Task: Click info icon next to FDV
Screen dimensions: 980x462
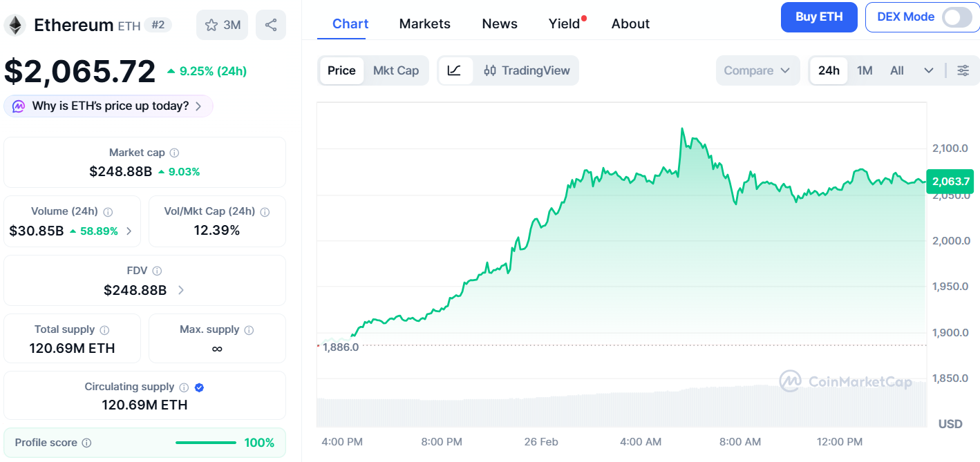Action: [x=157, y=271]
